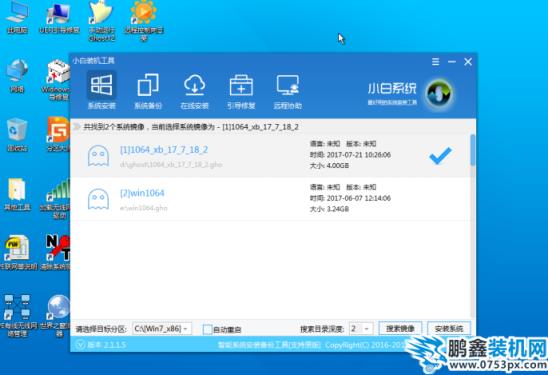The width and height of the screenshot is (548, 375).
Task: Select the 引导修复 (Boot Repair) toolbox tab
Action: pyautogui.click(x=241, y=91)
